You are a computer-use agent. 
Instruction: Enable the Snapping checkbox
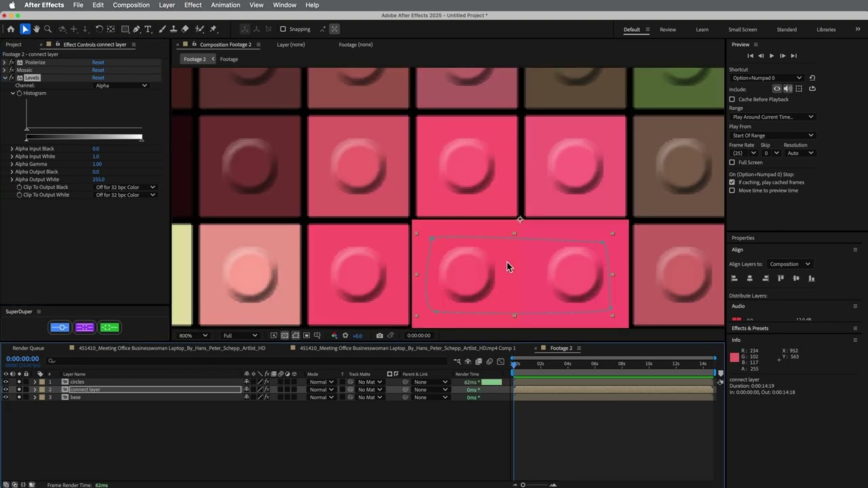283,29
